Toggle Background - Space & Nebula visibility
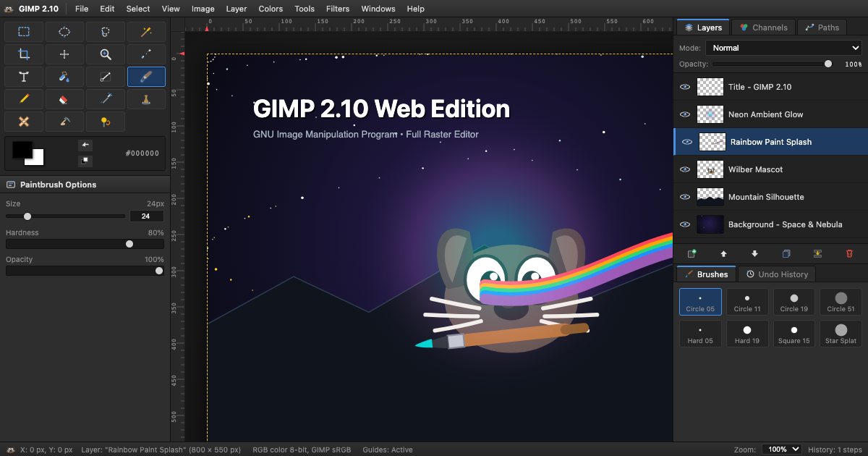This screenshot has height=456, width=868. coord(685,224)
